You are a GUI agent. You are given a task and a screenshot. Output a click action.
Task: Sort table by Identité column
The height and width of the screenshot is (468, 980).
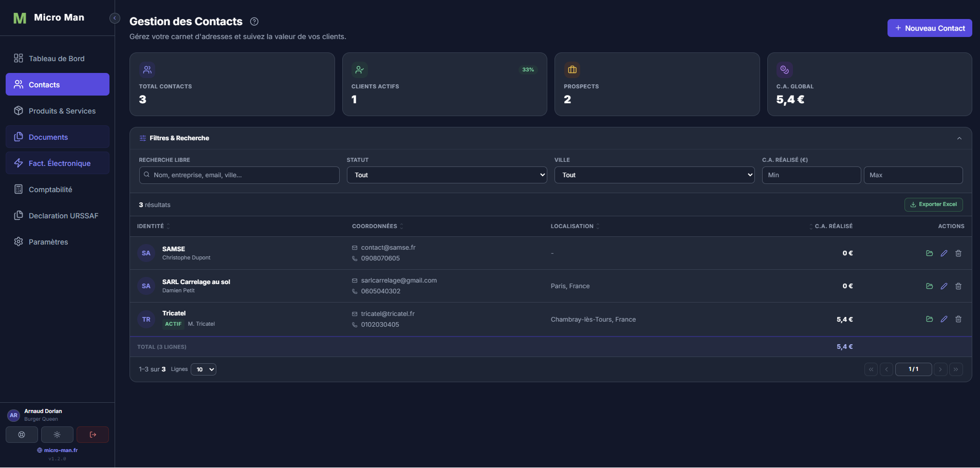(x=153, y=227)
